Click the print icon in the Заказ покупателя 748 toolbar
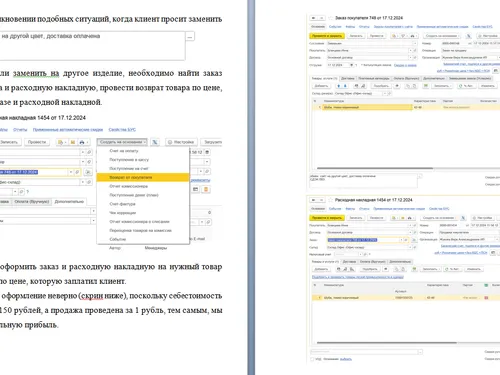This screenshot has width=500, height=375. coord(412,36)
